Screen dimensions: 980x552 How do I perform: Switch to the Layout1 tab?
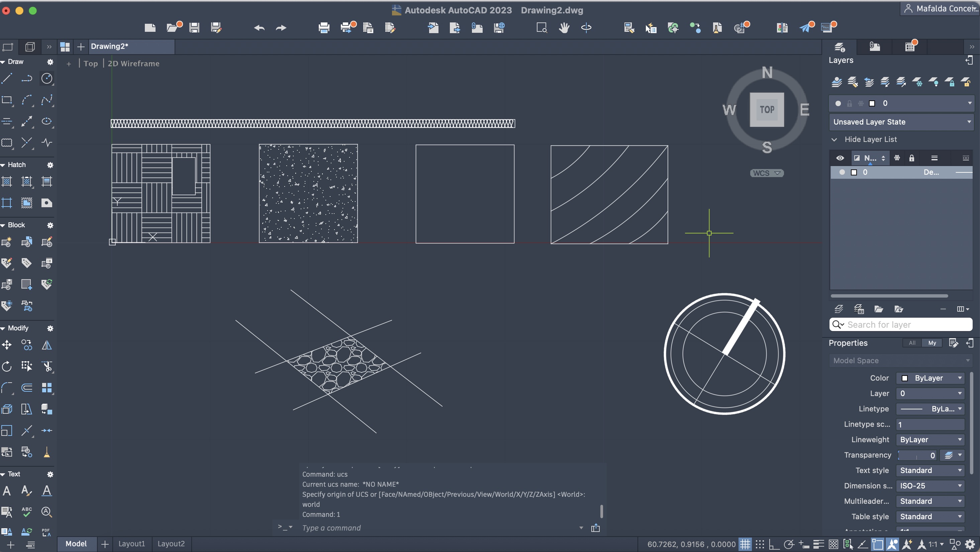pyautogui.click(x=131, y=544)
